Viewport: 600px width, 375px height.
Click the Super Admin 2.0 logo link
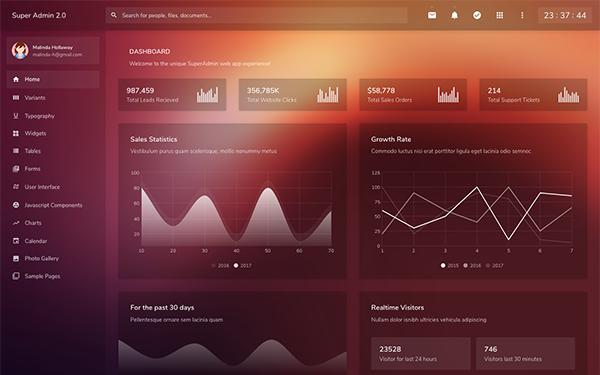[x=39, y=15]
